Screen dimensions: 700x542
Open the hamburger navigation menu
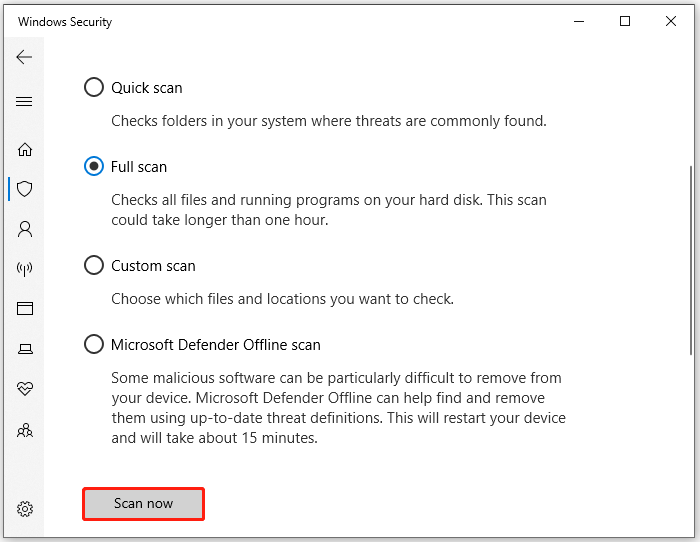pos(25,102)
